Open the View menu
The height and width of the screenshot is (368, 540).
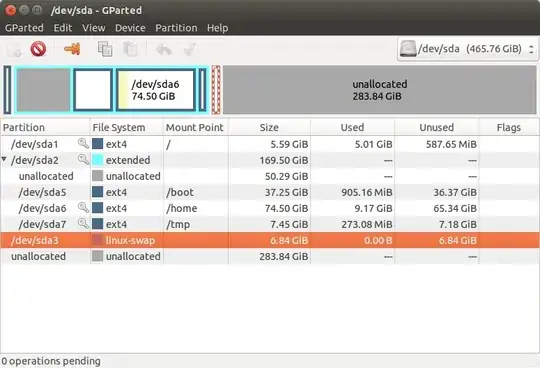tap(94, 28)
